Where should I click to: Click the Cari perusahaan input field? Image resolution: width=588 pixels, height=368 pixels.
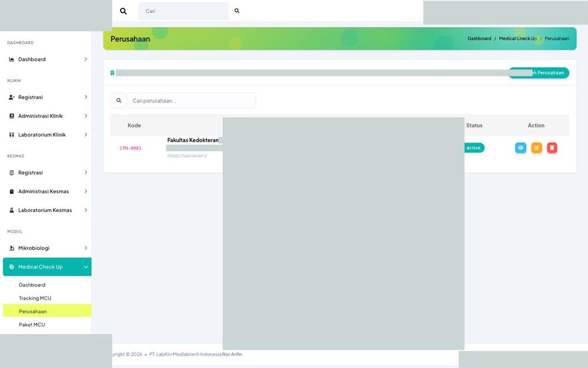pyautogui.click(x=192, y=101)
